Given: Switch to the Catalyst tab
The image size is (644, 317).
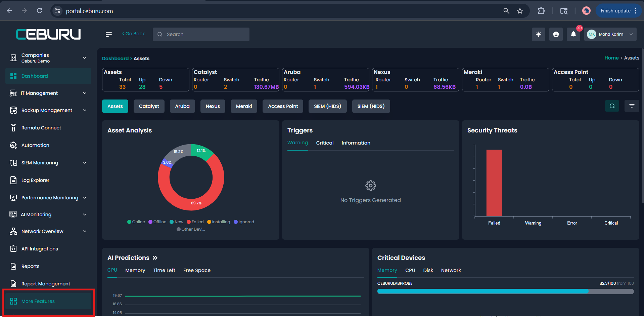Looking at the screenshot, I should [x=149, y=106].
